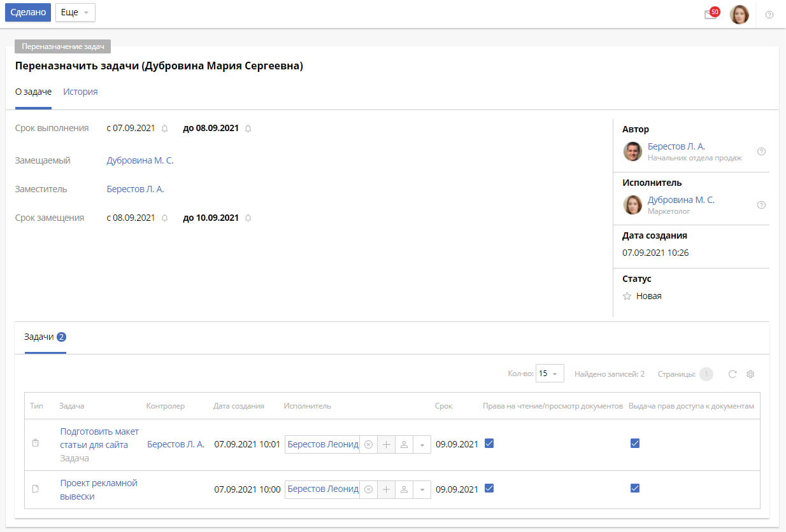This screenshot has height=532, width=786.
Task: Uncheck read rights for 'Подготовить макет' task
Action: (489, 444)
